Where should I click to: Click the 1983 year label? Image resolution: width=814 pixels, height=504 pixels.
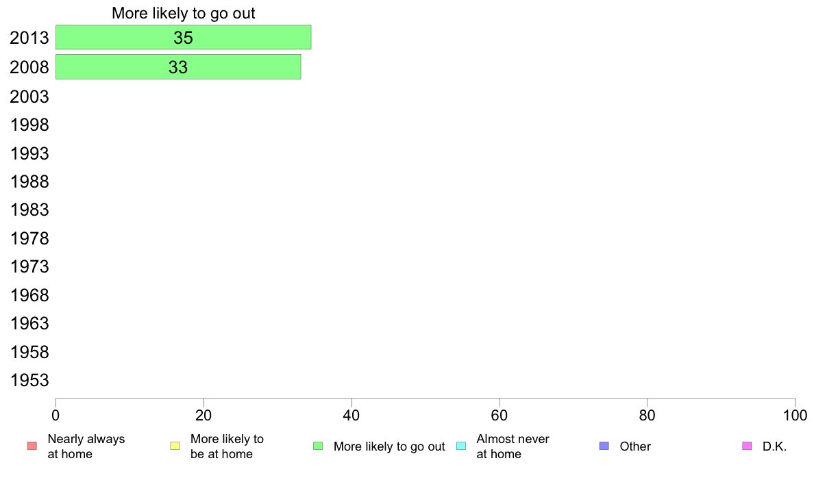(x=29, y=210)
